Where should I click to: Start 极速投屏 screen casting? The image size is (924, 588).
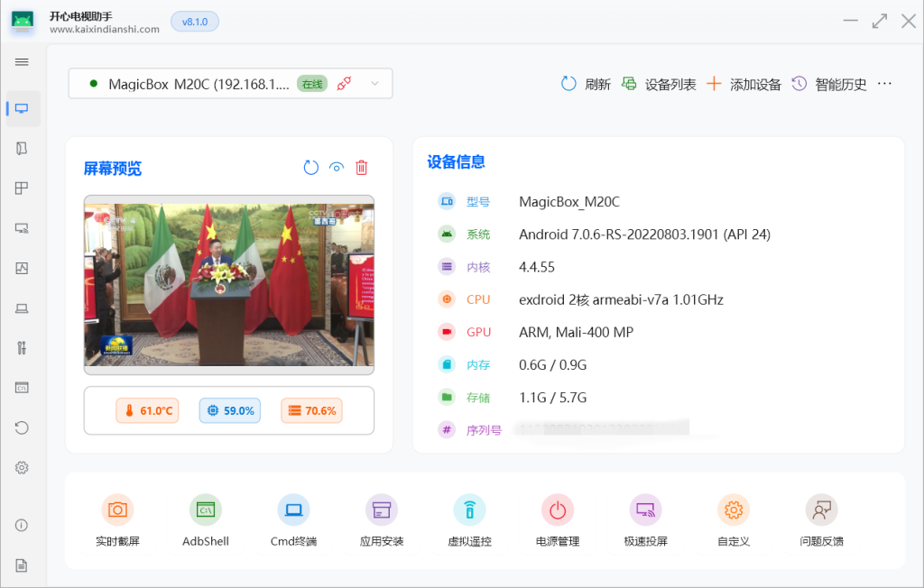tap(645, 510)
